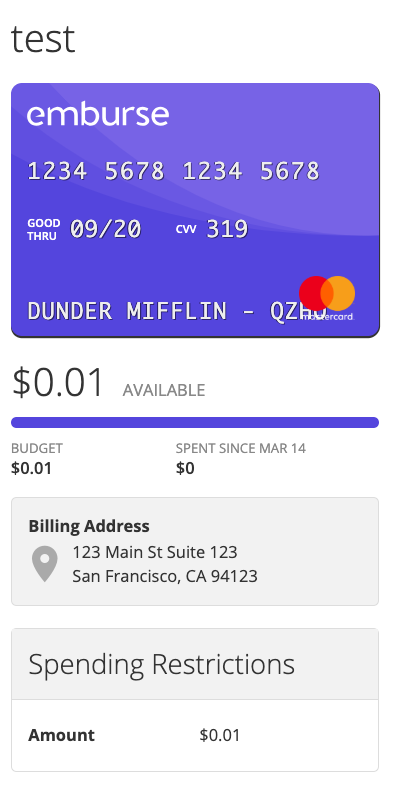Click the Billing Address heading
The height and width of the screenshot is (797, 402).
pyautogui.click(x=89, y=526)
